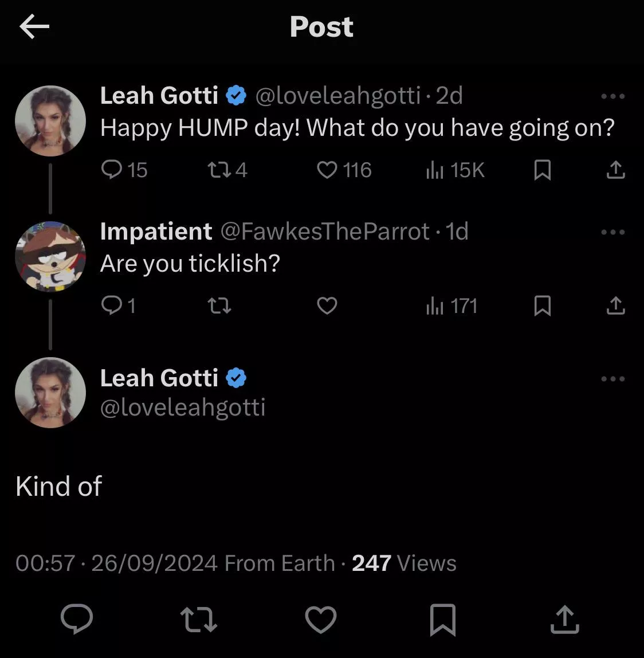Image resolution: width=644 pixels, height=658 pixels.
Task: Reply to the Happy HUMP day post
Action: point(110,170)
